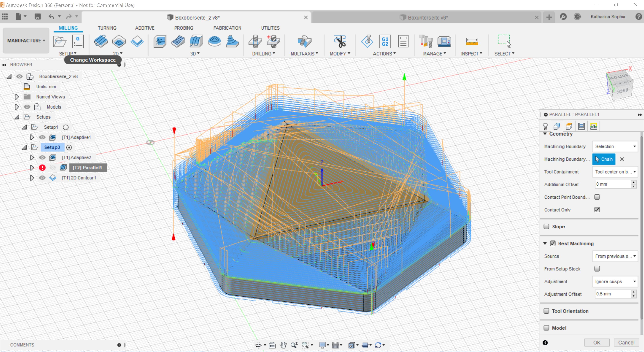The image size is (644, 352).
Task: Expand the Adjustment dropdown for rest machining
Action: [634, 281]
